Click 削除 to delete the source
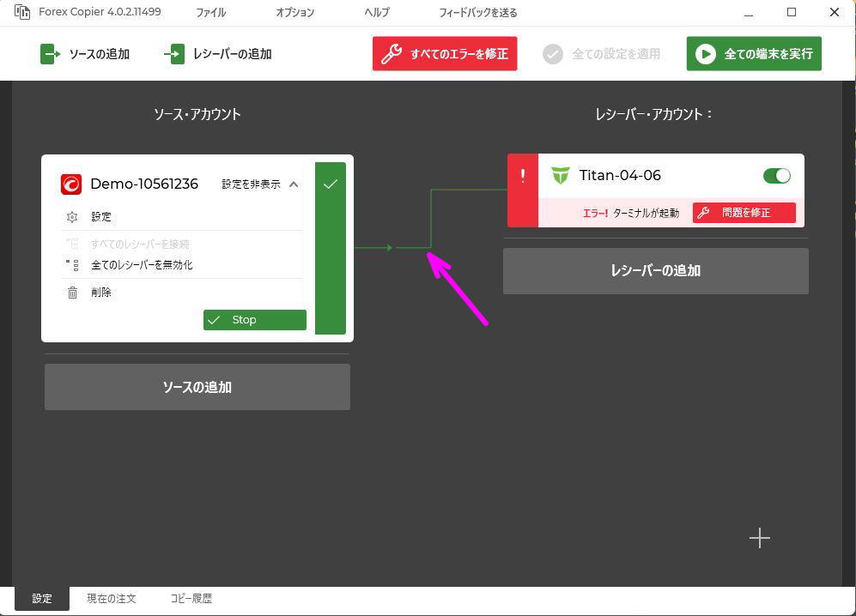 (x=101, y=293)
